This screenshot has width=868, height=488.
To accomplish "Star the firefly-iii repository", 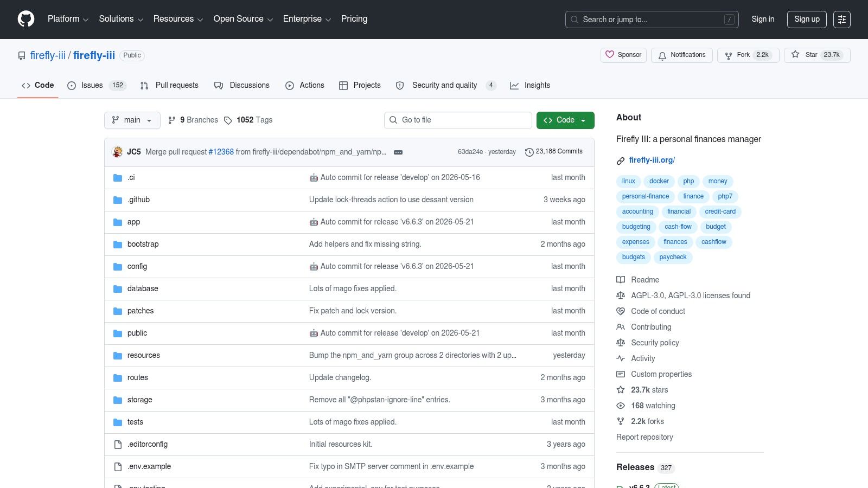I will click(817, 55).
